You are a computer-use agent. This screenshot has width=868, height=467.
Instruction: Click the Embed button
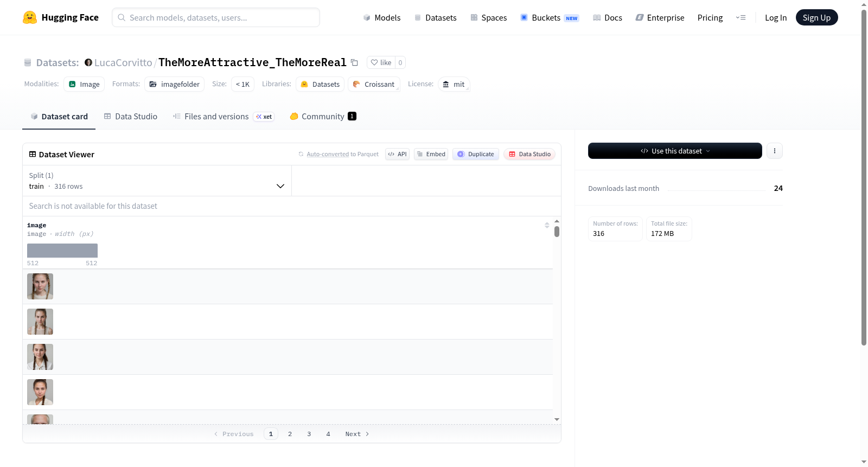(431, 154)
